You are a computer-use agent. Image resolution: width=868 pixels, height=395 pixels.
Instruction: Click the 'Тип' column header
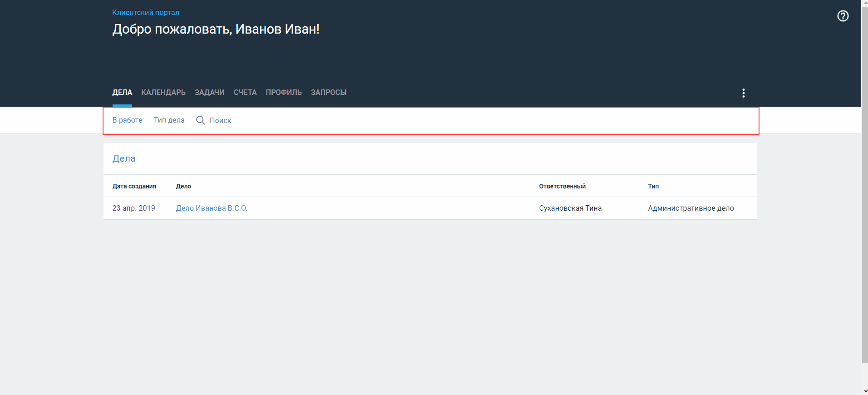[653, 187]
